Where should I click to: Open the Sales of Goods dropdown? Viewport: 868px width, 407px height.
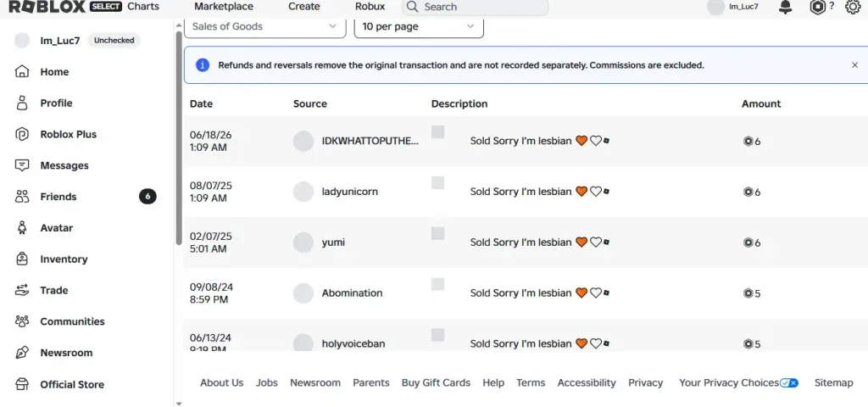pos(264,26)
